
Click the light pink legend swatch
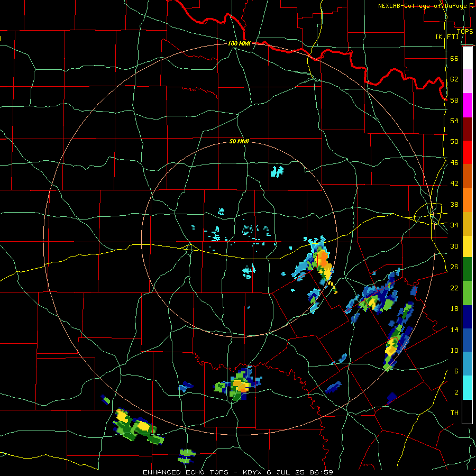point(467,81)
